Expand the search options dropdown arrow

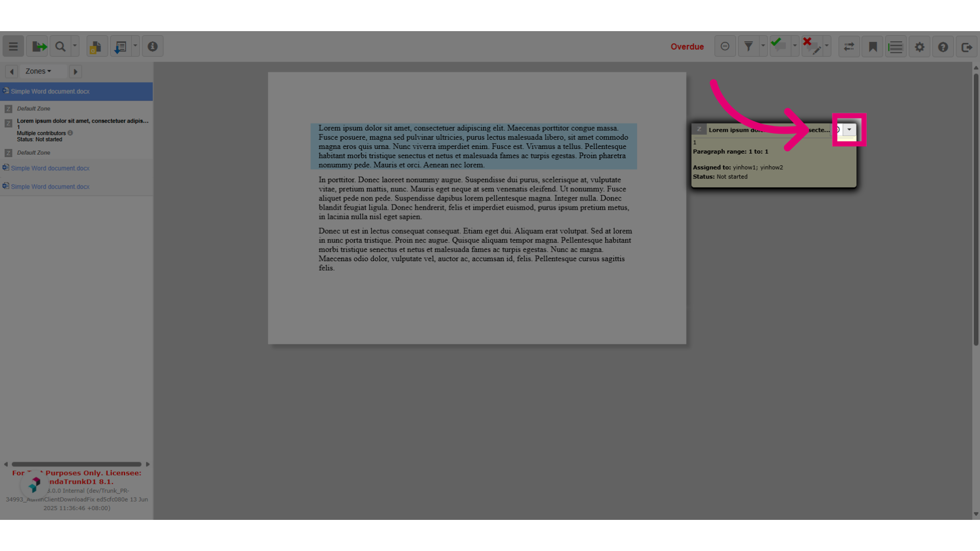[75, 46]
